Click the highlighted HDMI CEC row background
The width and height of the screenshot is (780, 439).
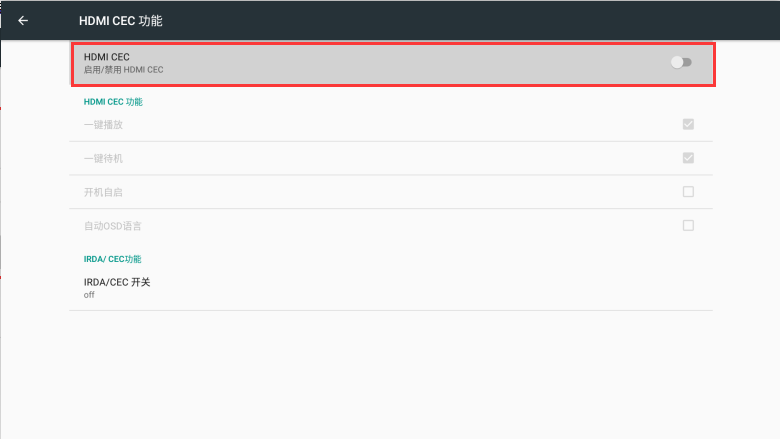[393, 64]
